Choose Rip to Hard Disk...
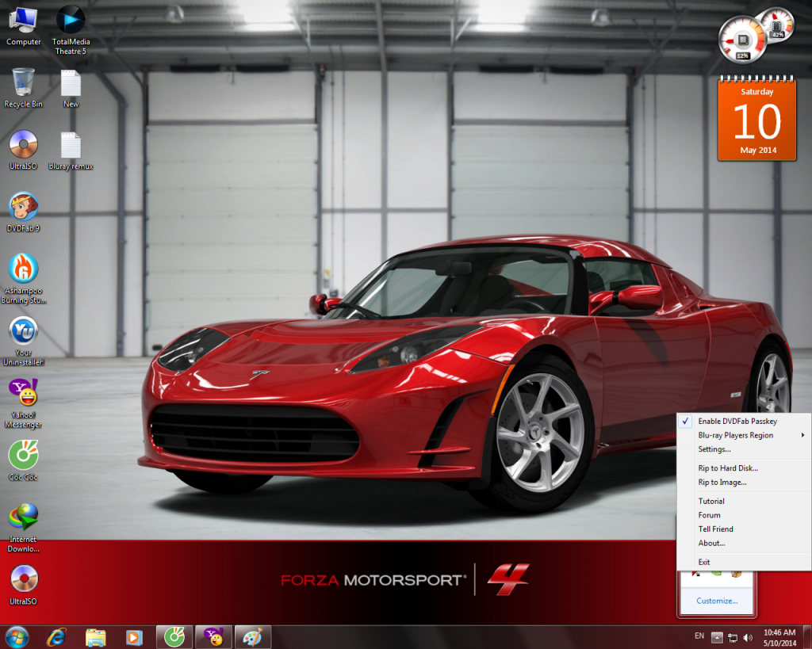Image resolution: width=812 pixels, height=649 pixels. click(x=744, y=468)
